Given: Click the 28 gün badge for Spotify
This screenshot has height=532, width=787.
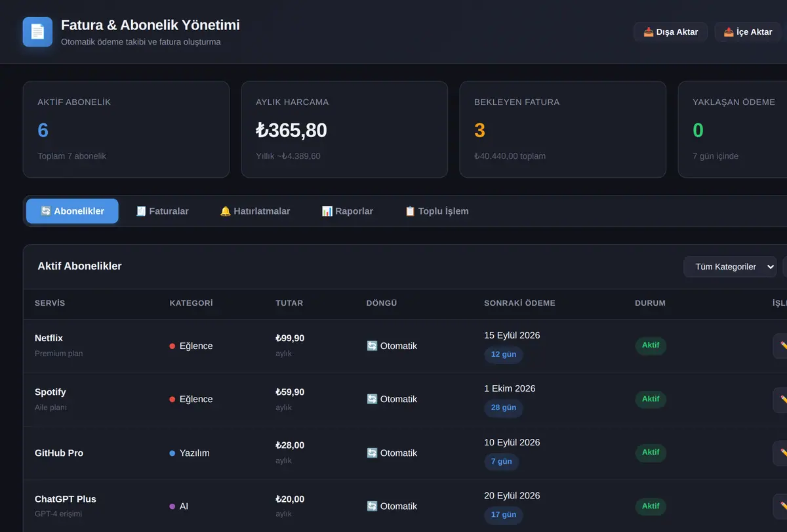Looking at the screenshot, I should point(504,407).
